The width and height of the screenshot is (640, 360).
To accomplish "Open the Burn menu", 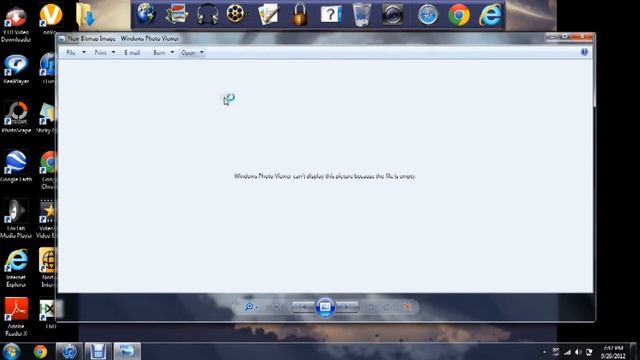I will (159, 53).
